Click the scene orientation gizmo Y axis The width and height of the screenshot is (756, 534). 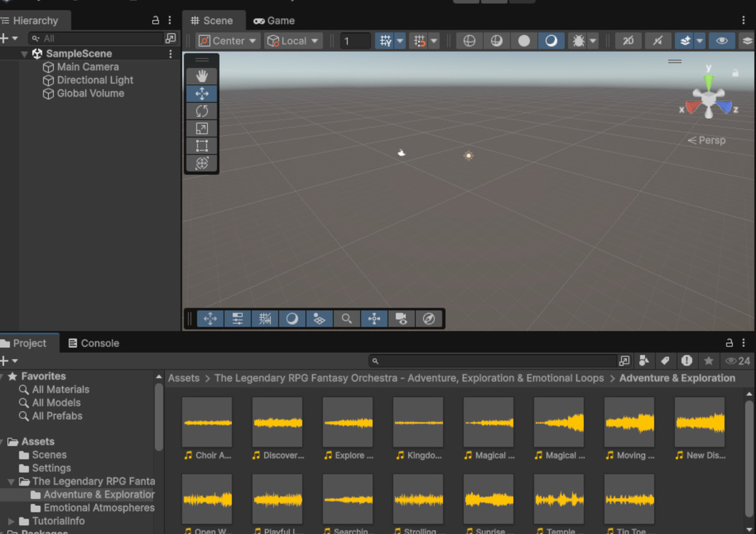click(709, 80)
